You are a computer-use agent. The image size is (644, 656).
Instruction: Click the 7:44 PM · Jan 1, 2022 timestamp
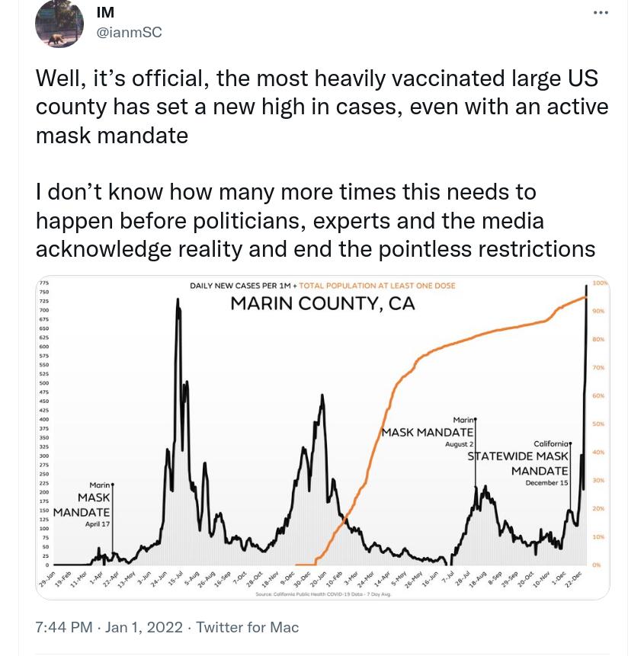[x=109, y=627]
